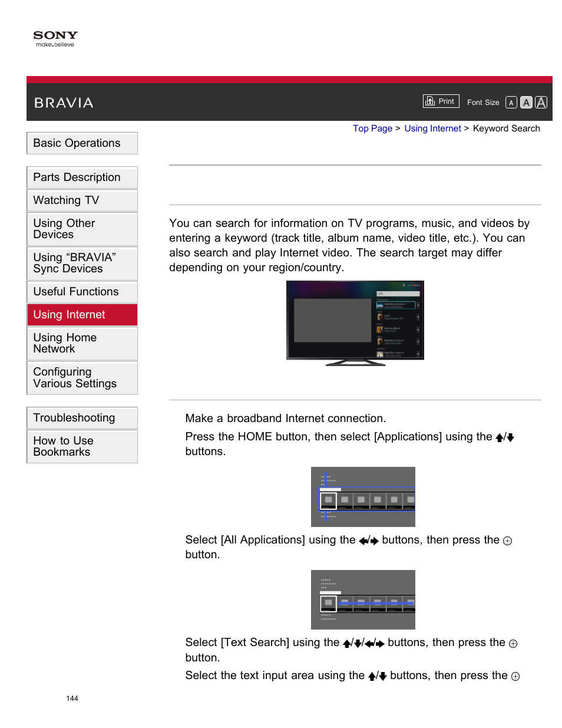Select the small font size icon

[x=511, y=103]
